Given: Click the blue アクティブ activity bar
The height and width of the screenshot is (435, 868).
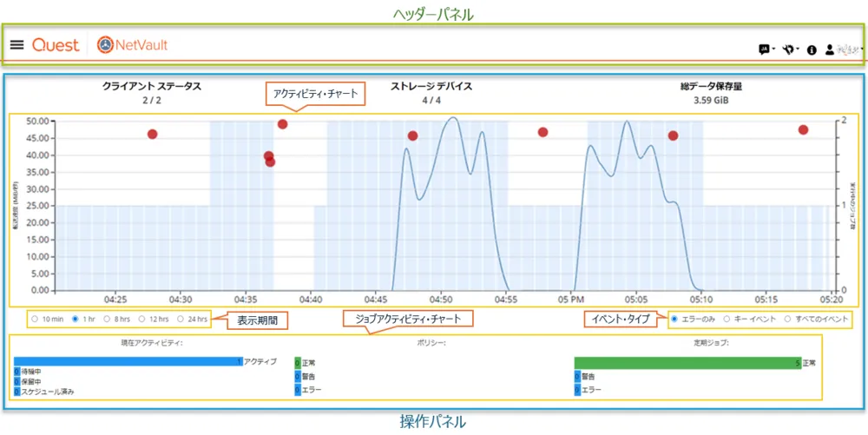Looking at the screenshot, I should click(128, 361).
